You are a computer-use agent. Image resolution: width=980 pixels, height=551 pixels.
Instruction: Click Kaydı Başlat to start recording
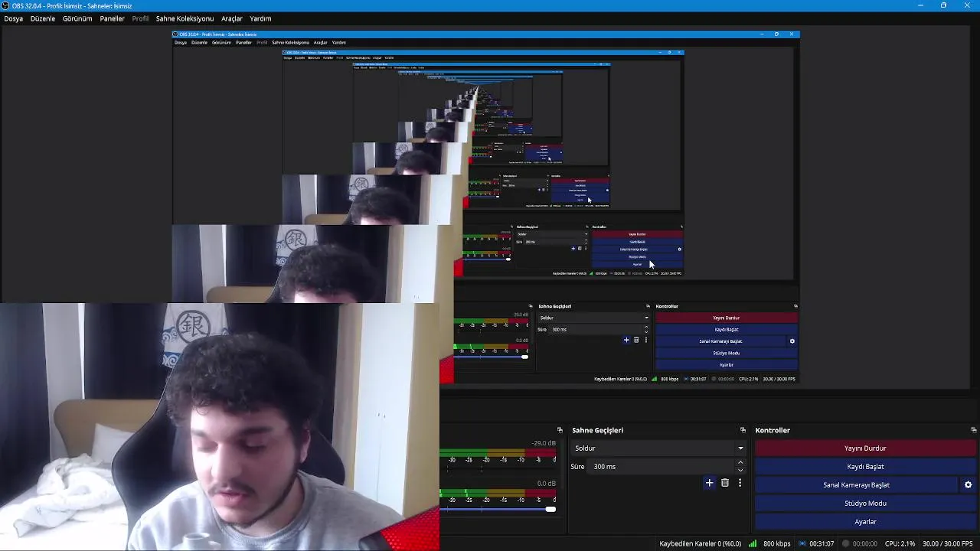[x=865, y=466]
